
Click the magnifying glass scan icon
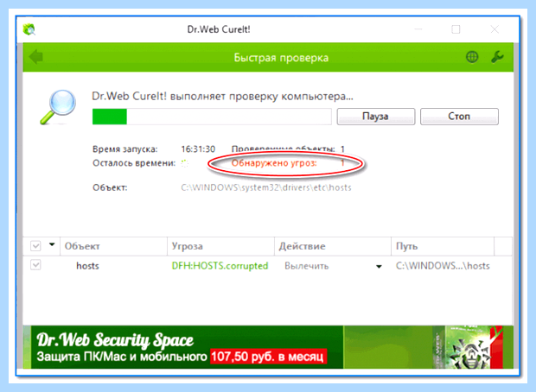click(x=58, y=107)
